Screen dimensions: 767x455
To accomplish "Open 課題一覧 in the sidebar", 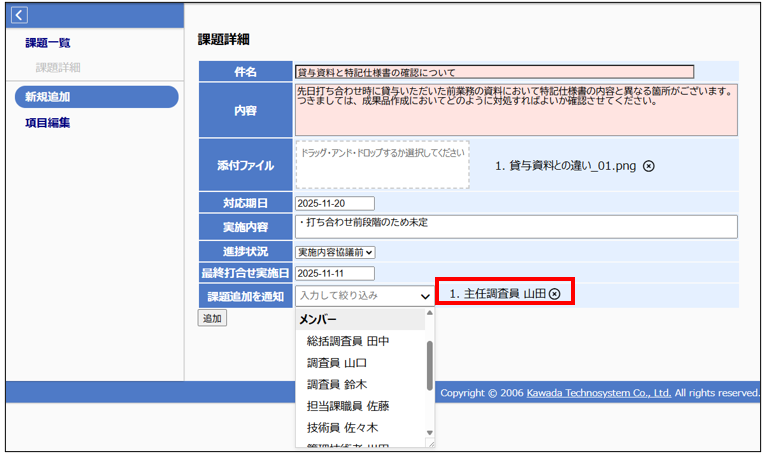I will [x=48, y=43].
